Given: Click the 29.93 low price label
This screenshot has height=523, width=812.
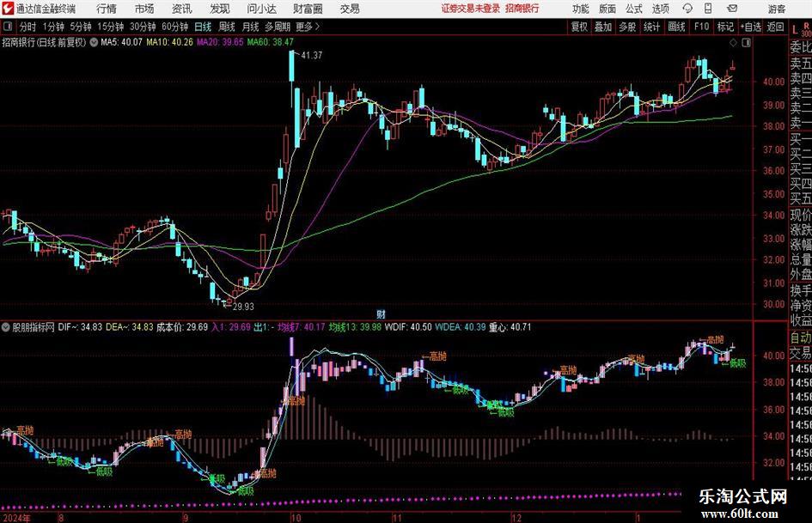Looking at the screenshot, I should pos(243,307).
